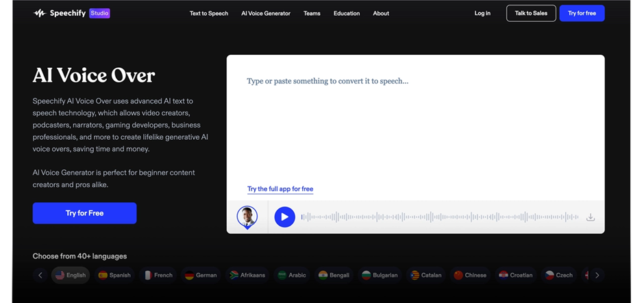This screenshot has height=303, width=644.
Task: Select the Arabic language chip
Action: pyautogui.click(x=292, y=275)
